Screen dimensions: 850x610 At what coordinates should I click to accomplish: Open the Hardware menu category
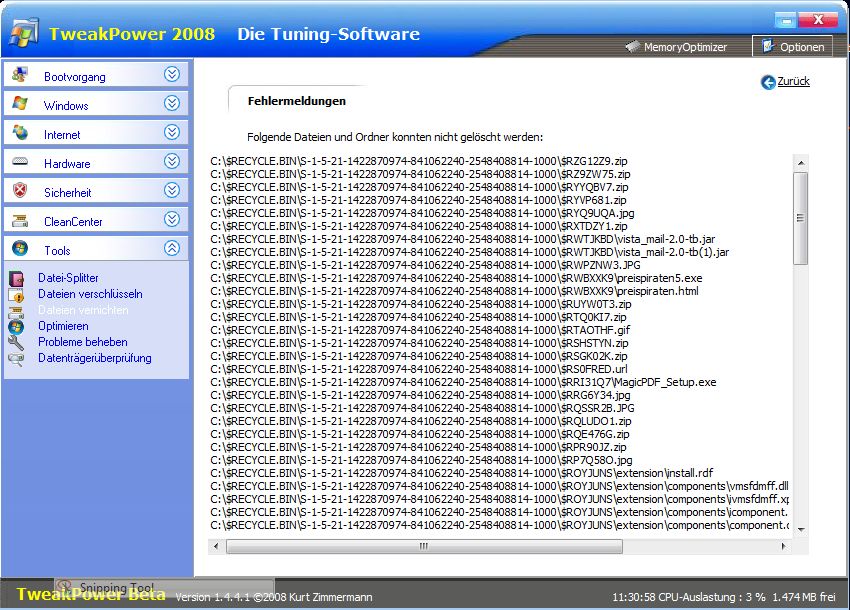[96, 162]
